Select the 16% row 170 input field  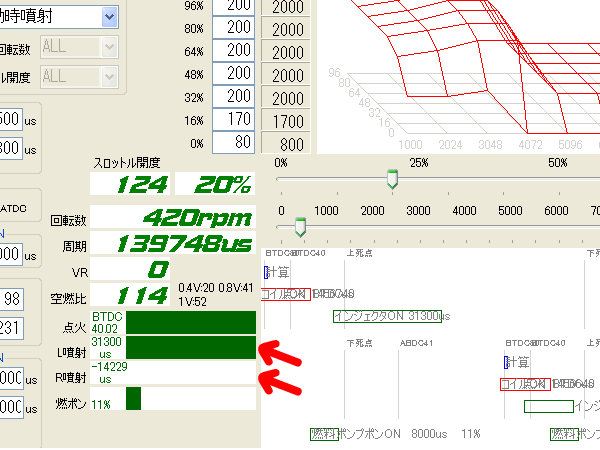(x=233, y=119)
